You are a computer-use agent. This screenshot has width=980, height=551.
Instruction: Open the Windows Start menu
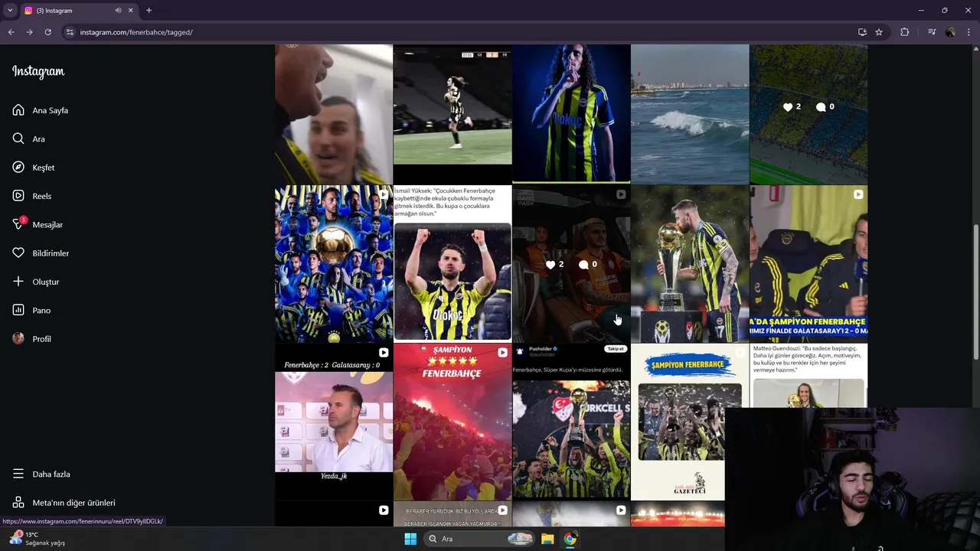tap(410, 539)
